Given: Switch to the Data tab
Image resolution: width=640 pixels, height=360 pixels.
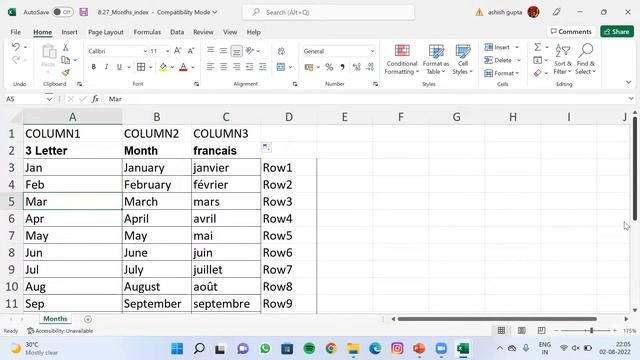Looking at the screenshot, I should [x=177, y=32].
